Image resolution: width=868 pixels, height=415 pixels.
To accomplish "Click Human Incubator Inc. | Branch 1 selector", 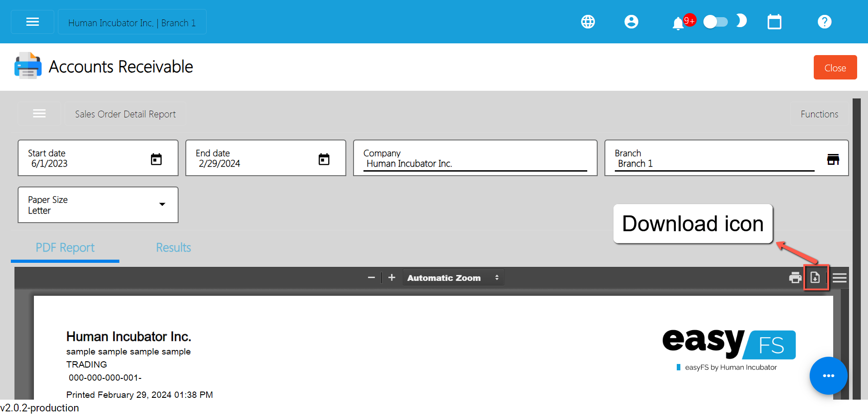I will (x=132, y=22).
